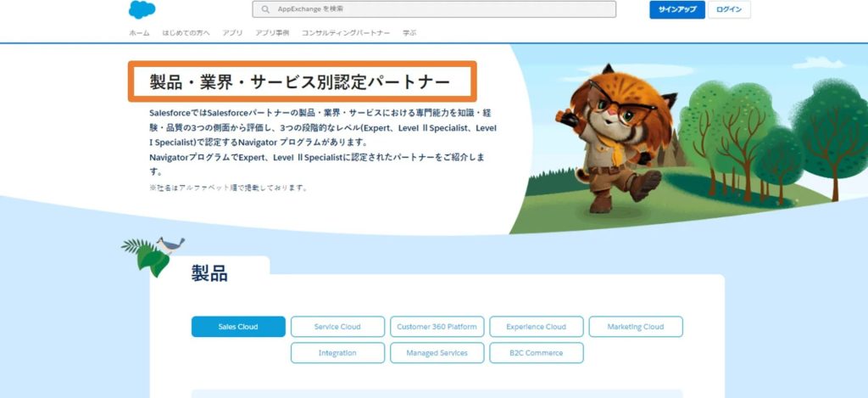
Task: Click the 製品 section heading
Action: 209,273
